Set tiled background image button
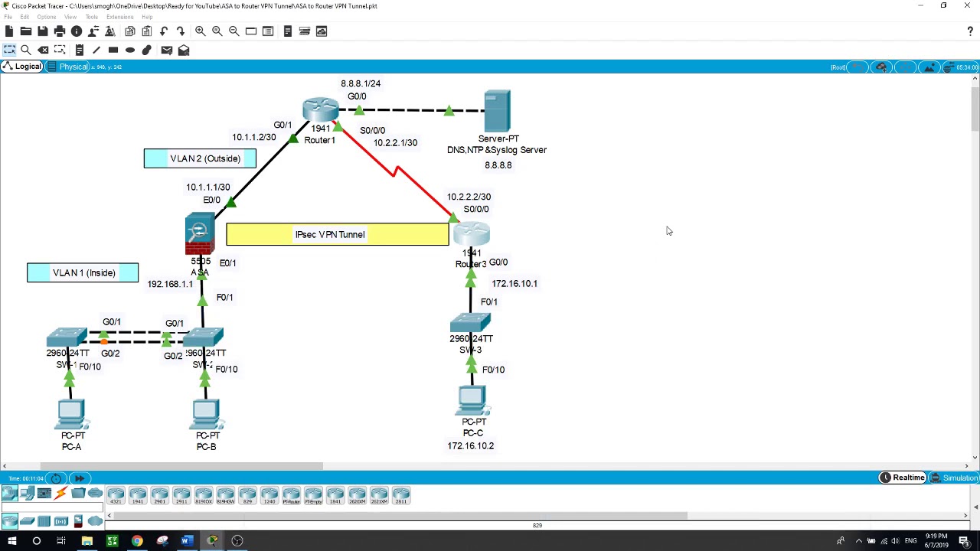The height and width of the screenshot is (551, 980). click(x=929, y=67)
